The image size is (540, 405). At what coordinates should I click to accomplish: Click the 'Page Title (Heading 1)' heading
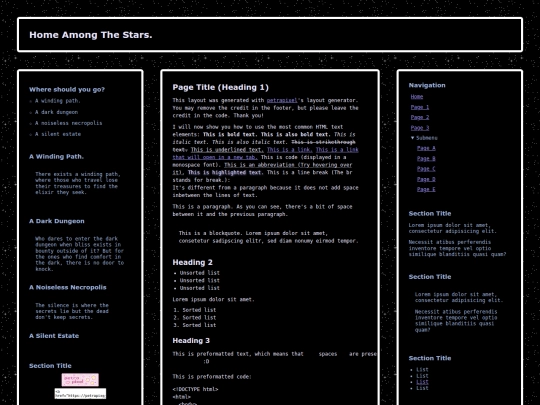220,87
